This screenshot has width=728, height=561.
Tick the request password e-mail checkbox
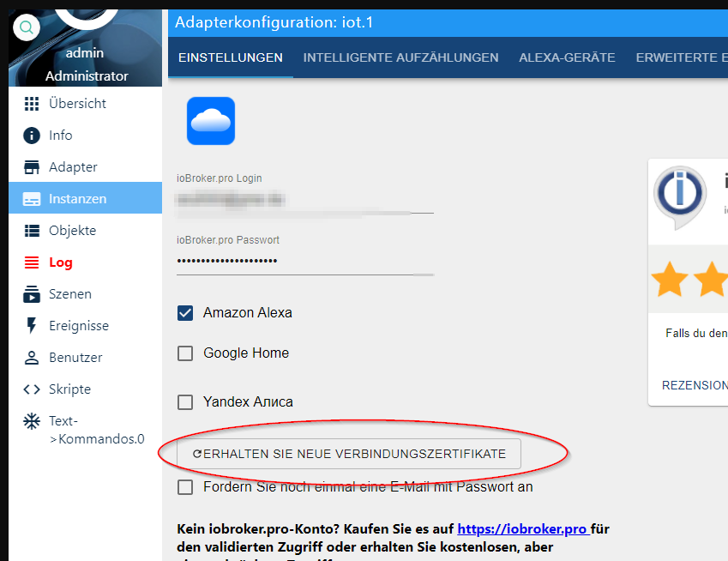[185, 487]
